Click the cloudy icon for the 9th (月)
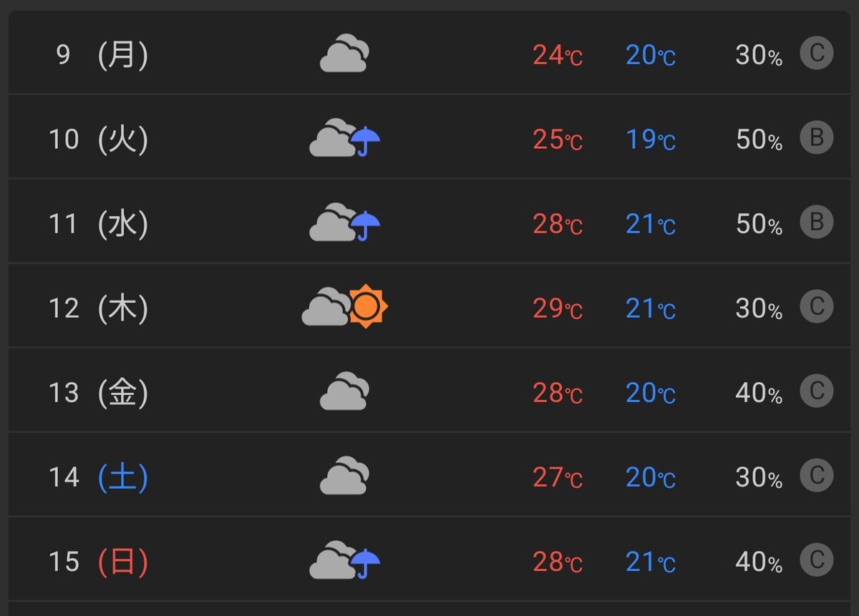 (344, 54)
